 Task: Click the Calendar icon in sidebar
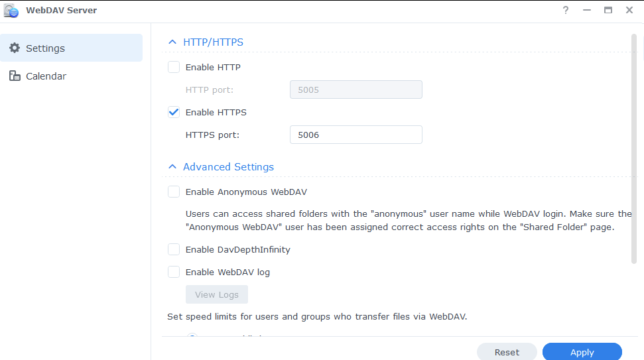(x=15, y=76)
